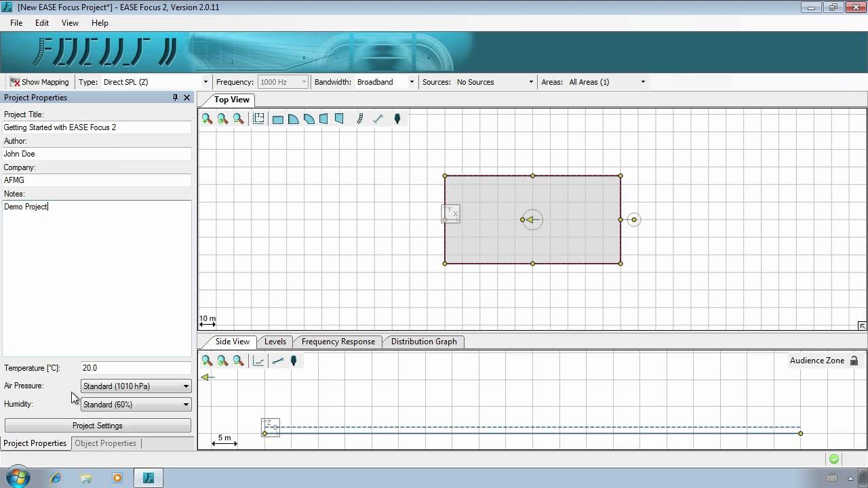Click Side View profile chart icon
Viewport: 868px width, 488px height.
coord(258,361)
